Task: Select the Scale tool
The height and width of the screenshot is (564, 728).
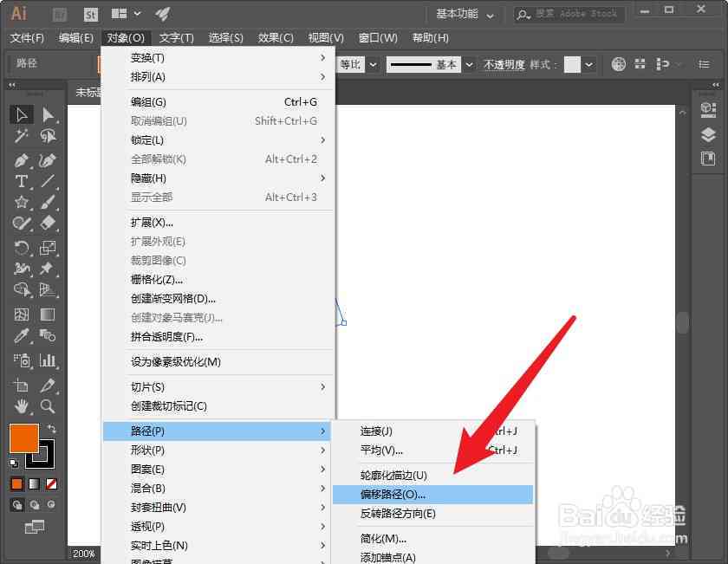Action: point(48,248)
